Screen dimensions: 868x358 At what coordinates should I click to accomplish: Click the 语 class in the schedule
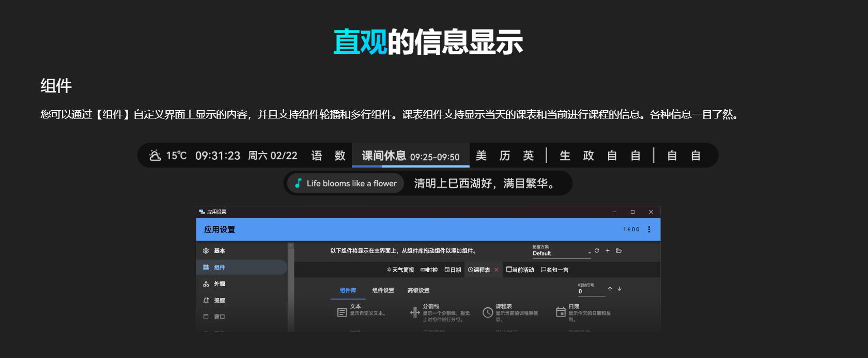[317, 156]
